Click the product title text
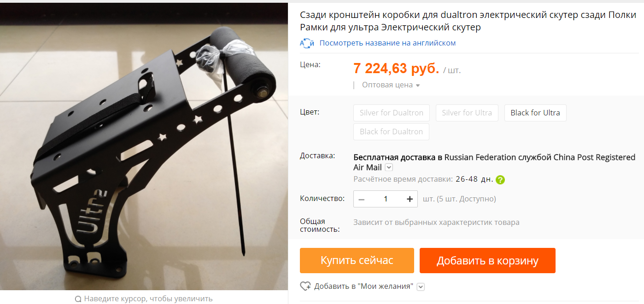 (x=468, y=21)
